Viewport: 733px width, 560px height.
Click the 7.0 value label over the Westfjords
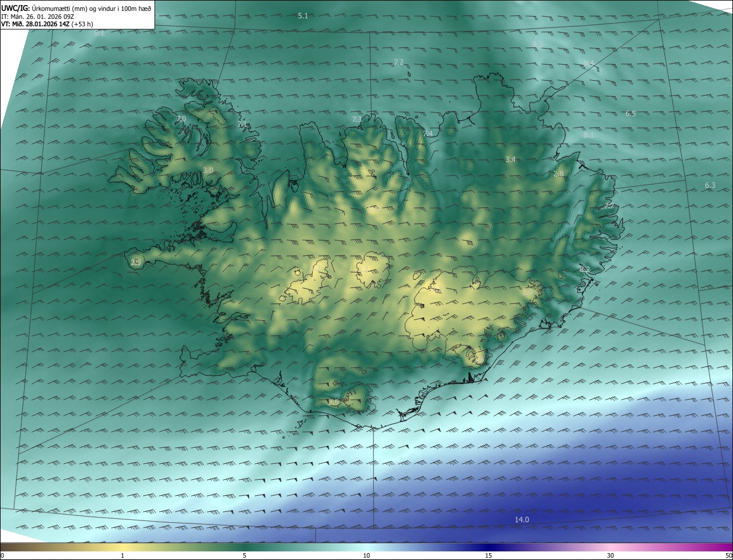181,119
